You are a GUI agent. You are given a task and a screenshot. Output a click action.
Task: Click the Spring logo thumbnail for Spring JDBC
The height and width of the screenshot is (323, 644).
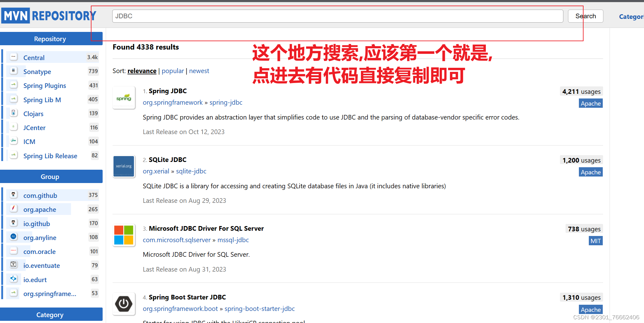(x=124, y=98)
